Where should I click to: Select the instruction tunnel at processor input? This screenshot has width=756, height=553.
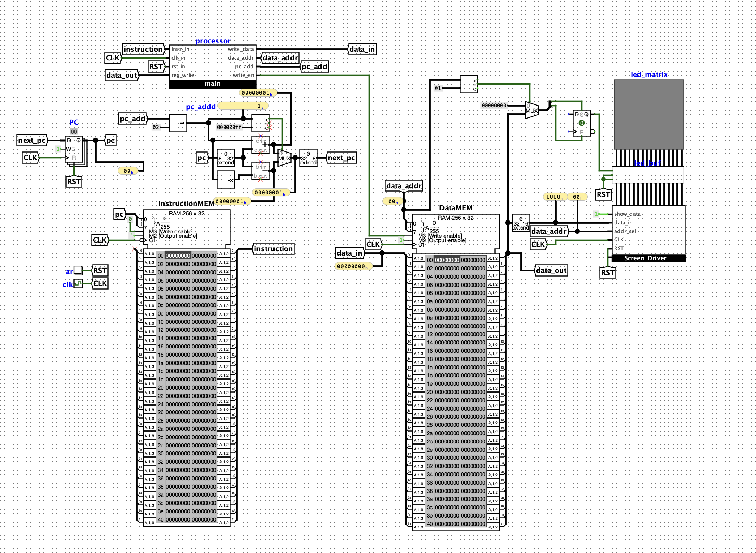click(x=143, y=49)
